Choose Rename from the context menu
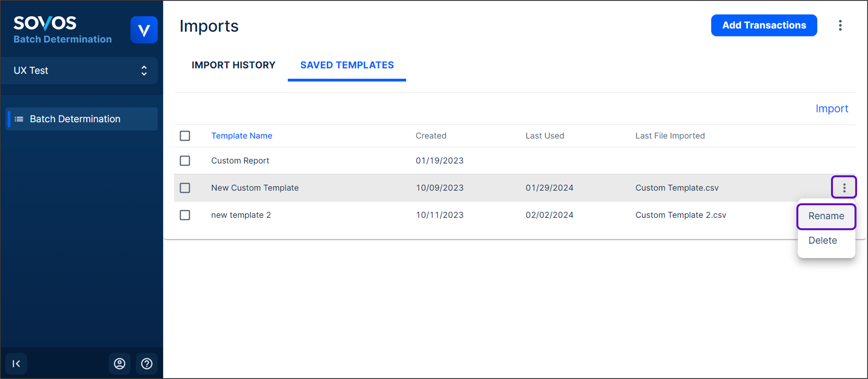The image size is (868, 379). point(826,216)
